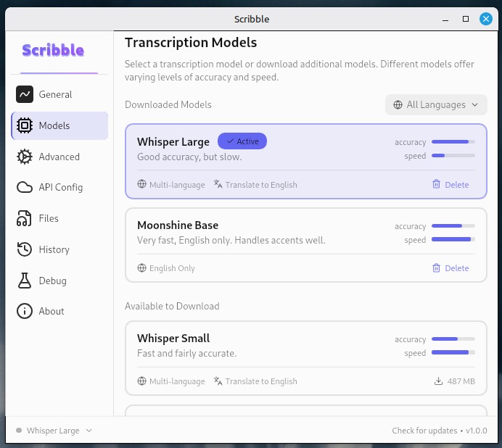View the About page label
The image size is (502, 448).
coord(52,311)
